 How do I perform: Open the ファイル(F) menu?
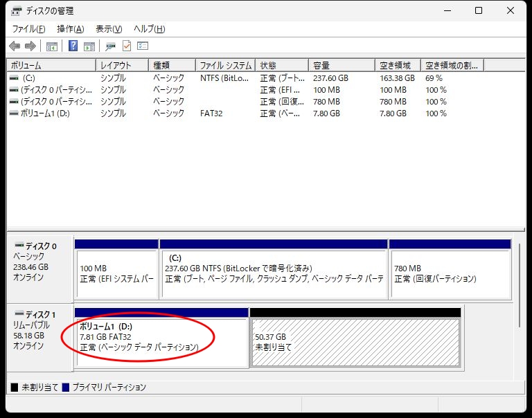click(x=28, y=29)
